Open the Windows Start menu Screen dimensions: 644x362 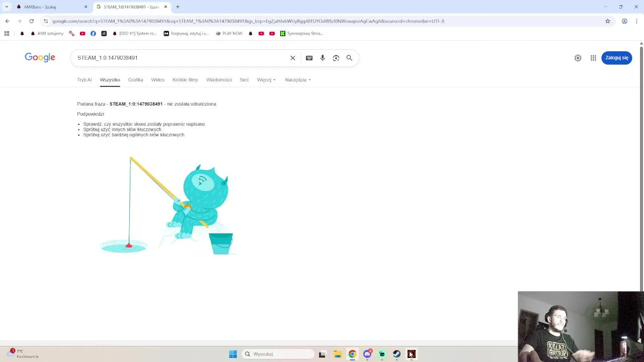233,354
